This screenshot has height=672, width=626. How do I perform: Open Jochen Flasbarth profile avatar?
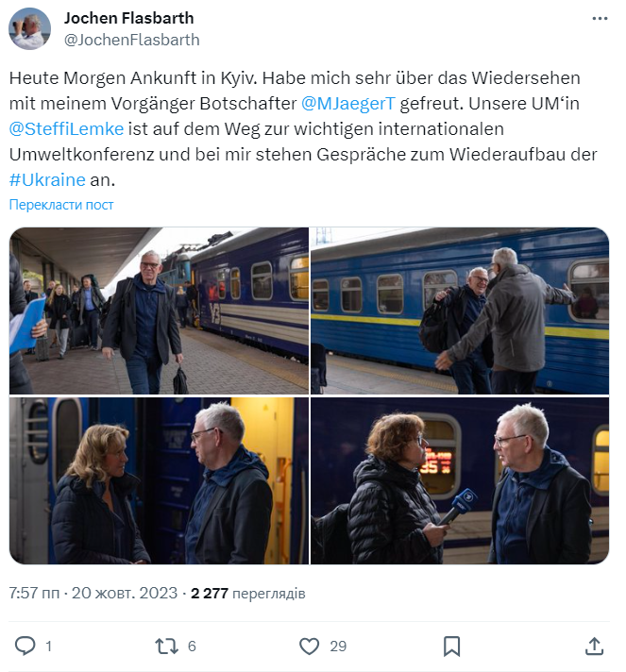coord(29,28)
